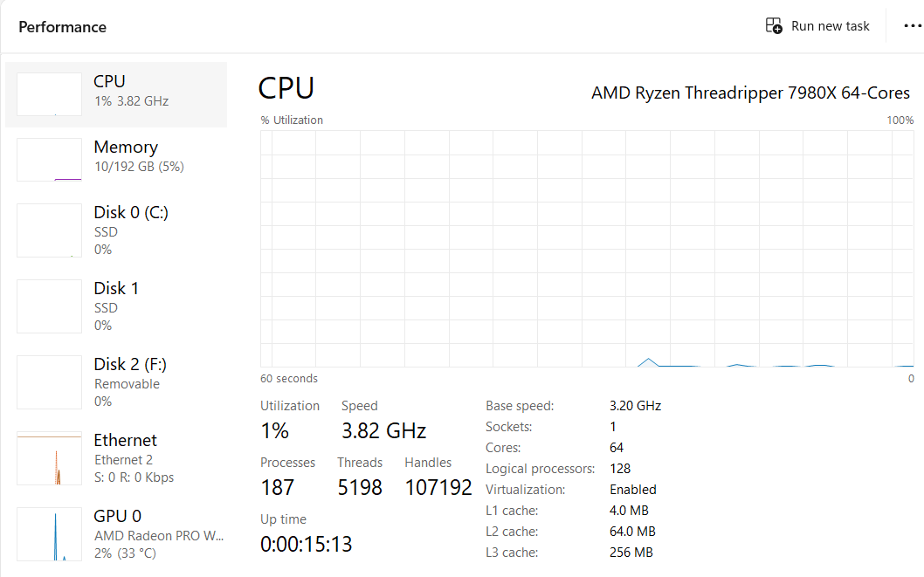
Task: Click the CPU utilization graph area
Action: pyautogui.click(x=587, y=249)
